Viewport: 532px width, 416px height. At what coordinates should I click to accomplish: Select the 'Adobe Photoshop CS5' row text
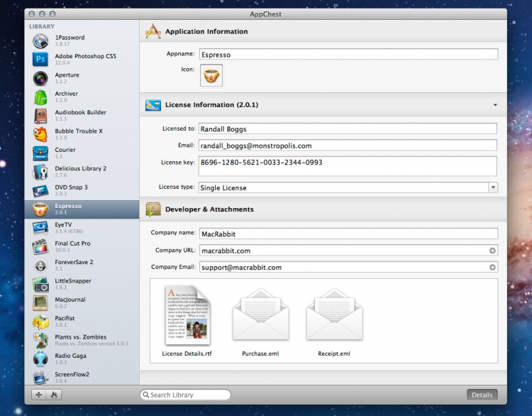coord(86,56)
